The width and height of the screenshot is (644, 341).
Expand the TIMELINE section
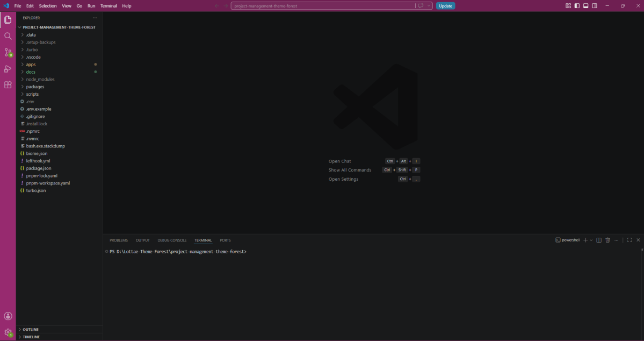(59, 337)
